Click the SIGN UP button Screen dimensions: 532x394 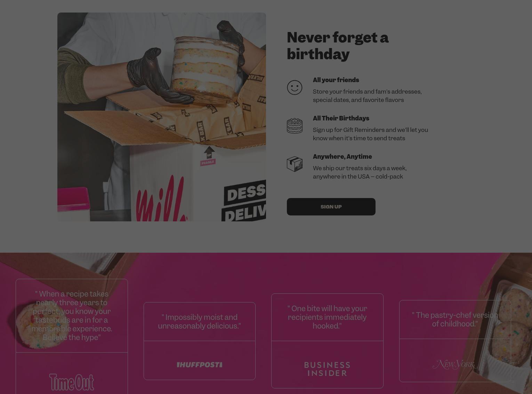tap(331, 207)
